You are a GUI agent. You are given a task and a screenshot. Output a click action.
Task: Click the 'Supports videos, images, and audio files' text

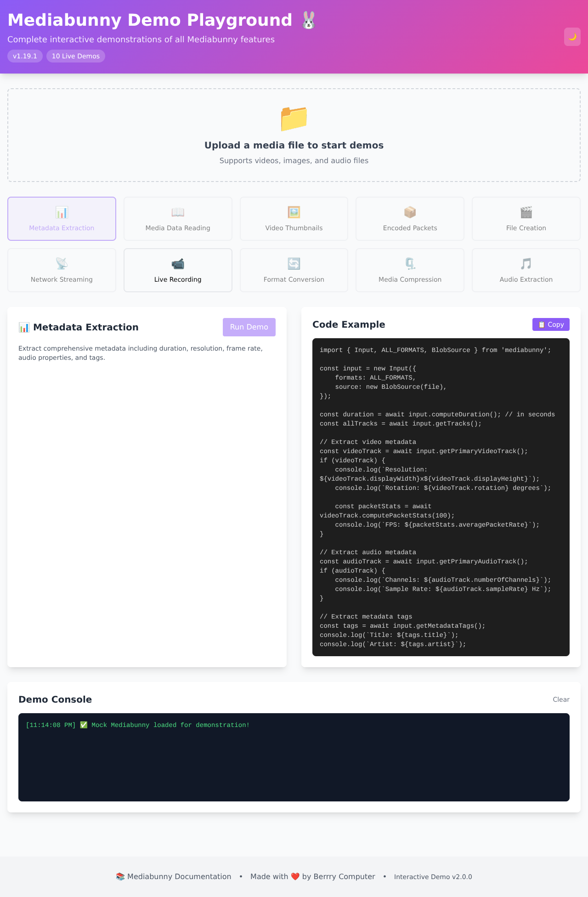(x=294, y=160)
